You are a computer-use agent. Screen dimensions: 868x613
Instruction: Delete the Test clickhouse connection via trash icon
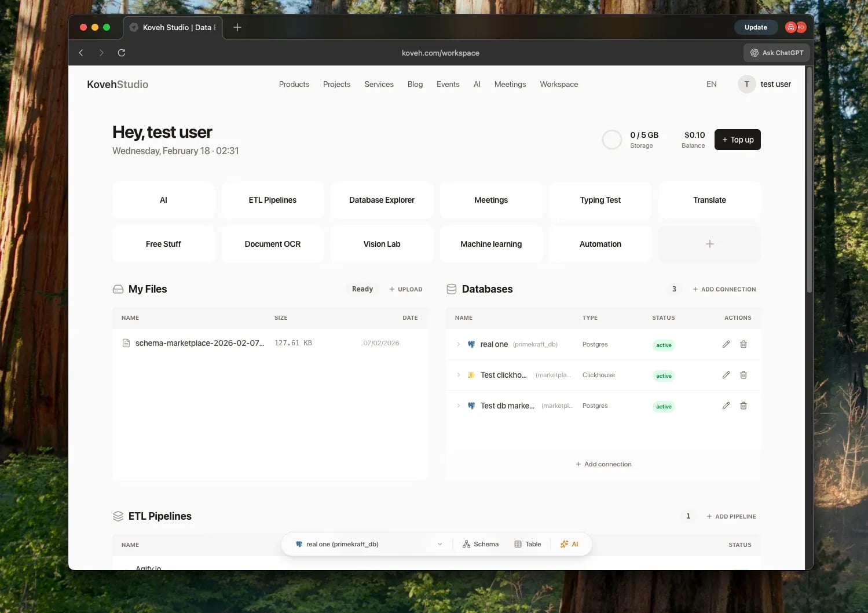[x=743, y=375]
